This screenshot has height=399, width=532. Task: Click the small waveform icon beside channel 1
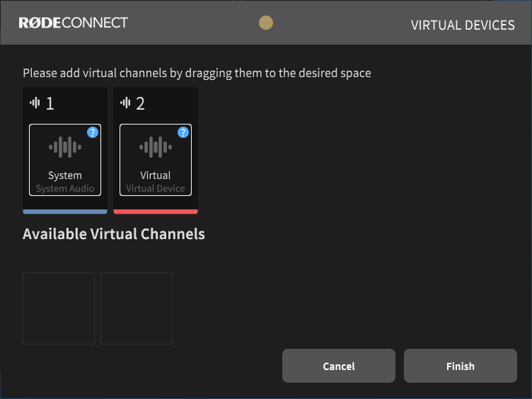[x=35, y=103]
